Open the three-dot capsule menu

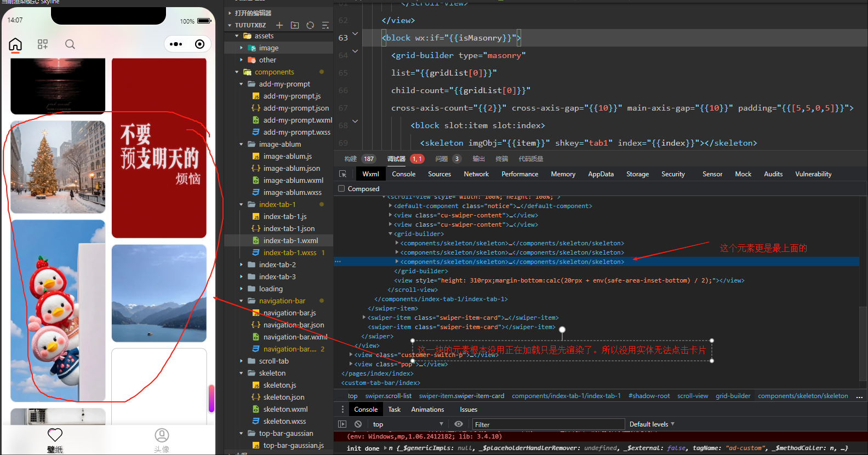tap(176, 44)
